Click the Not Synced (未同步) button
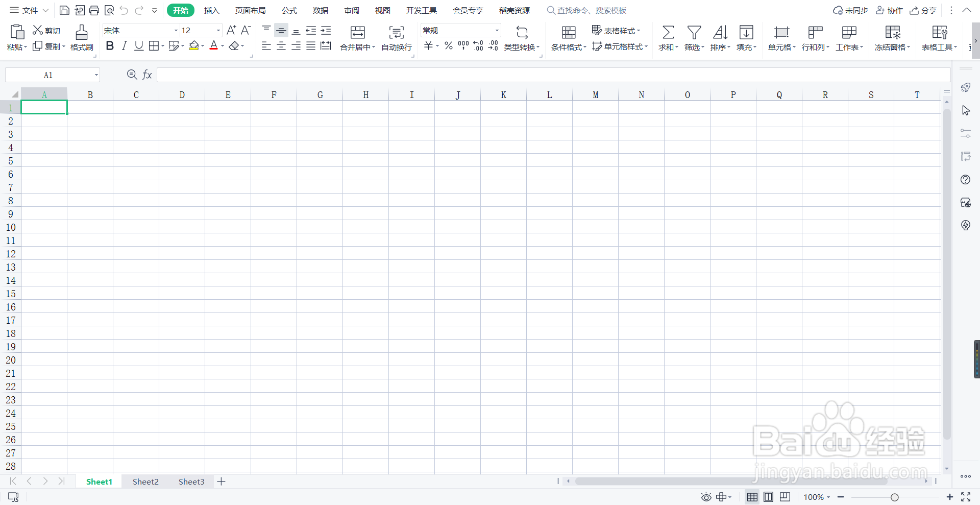The image size is (980, 505). click(x=850, y=10)
